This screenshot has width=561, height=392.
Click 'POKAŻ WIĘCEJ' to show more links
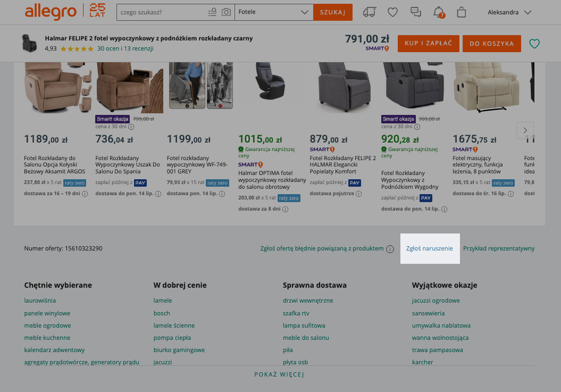(x=279, y=375)
